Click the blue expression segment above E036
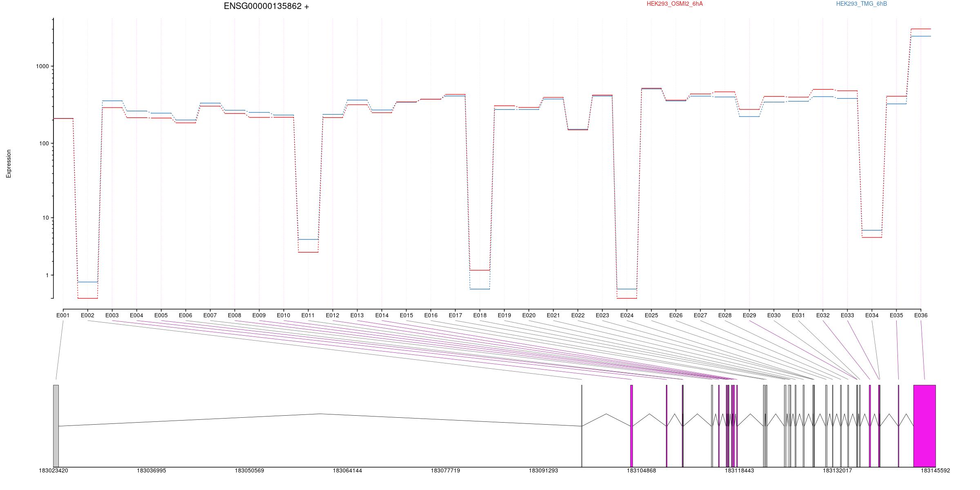980x490 pixels. coord(921,36)
